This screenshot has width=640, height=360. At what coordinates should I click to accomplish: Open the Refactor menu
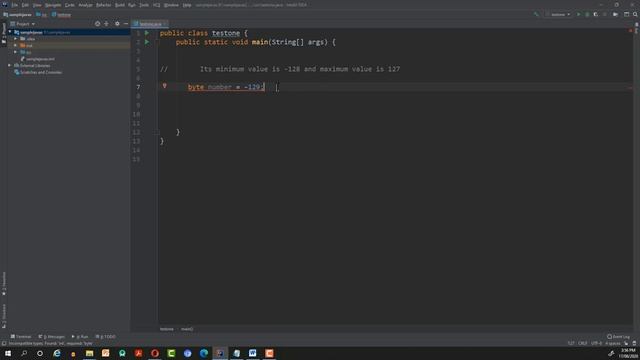tap(103, 5)
